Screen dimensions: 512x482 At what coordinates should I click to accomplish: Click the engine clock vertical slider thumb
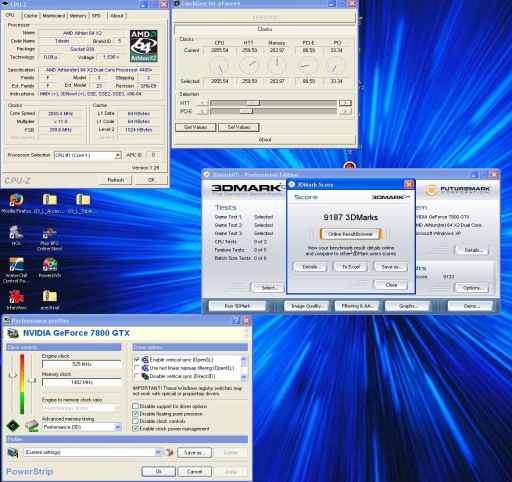[13, 376]
